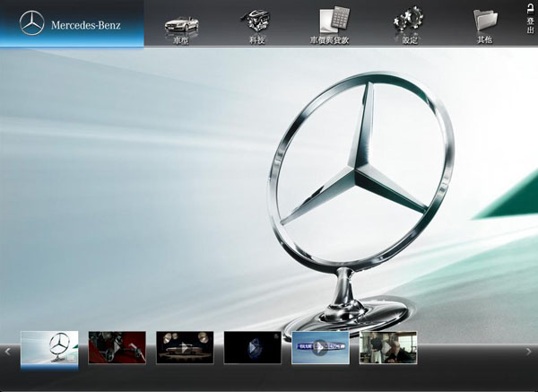
Task: Play the third thumbnail video
Action: tap(185, 347)
